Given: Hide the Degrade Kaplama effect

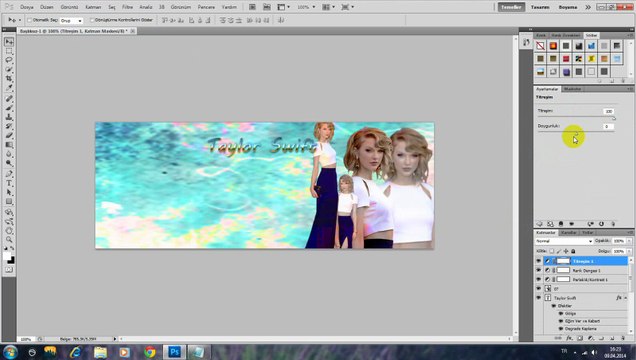Looking at the screenshot, I should tap(561, 328).
